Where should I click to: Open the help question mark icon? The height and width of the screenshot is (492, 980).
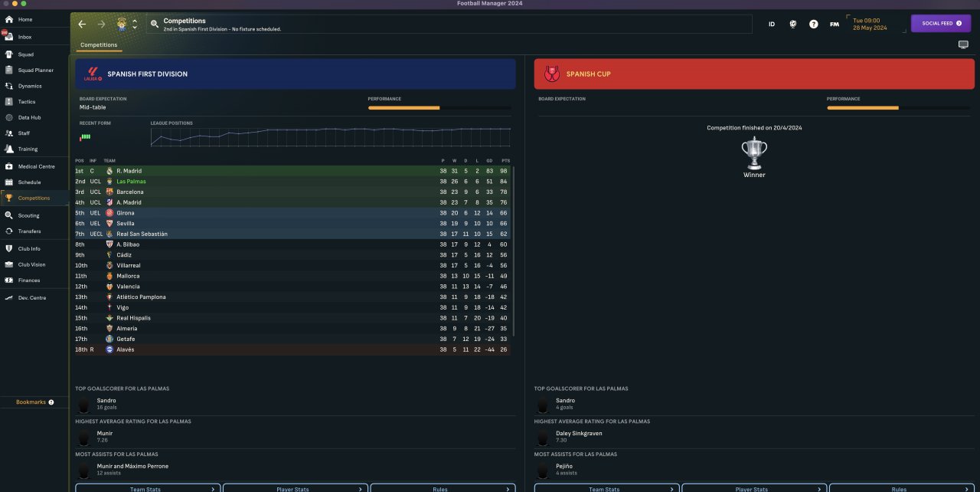pyautogui.click(x=813, y=25)
